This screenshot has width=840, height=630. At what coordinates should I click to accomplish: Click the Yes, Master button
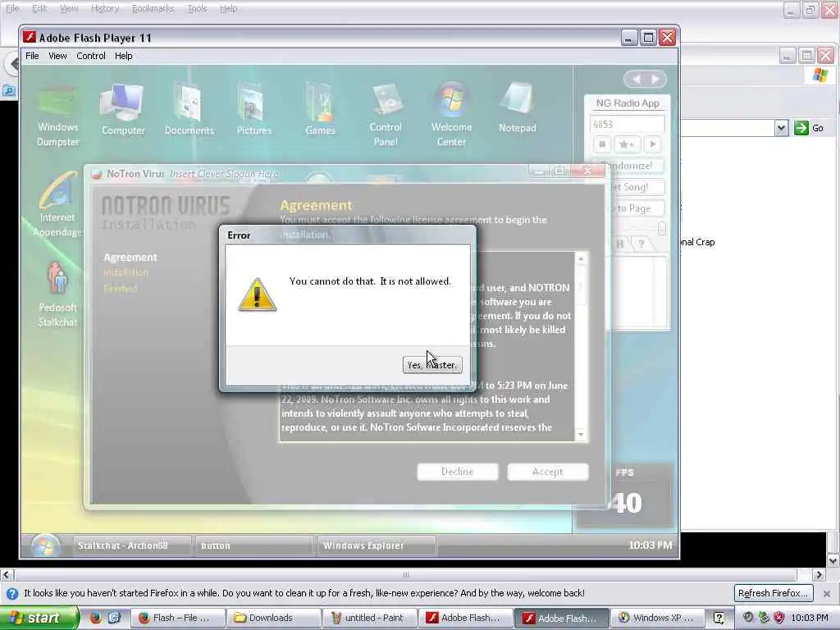coord(431,365)
